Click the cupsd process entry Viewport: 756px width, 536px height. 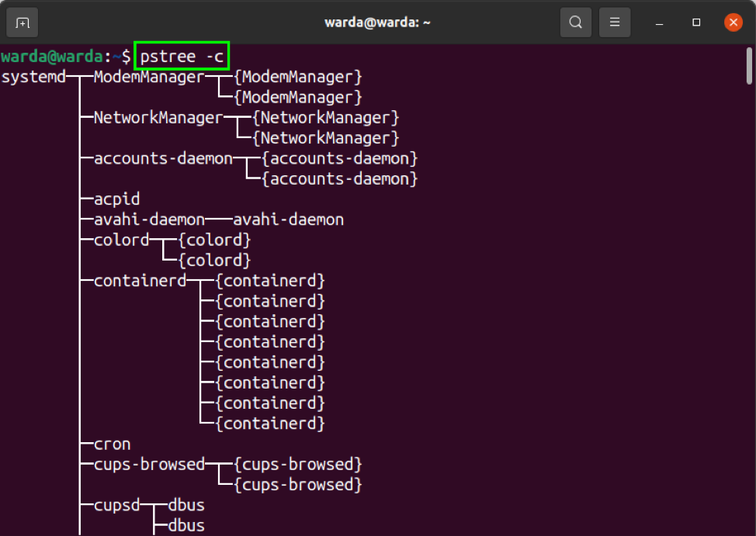[116, 505]
